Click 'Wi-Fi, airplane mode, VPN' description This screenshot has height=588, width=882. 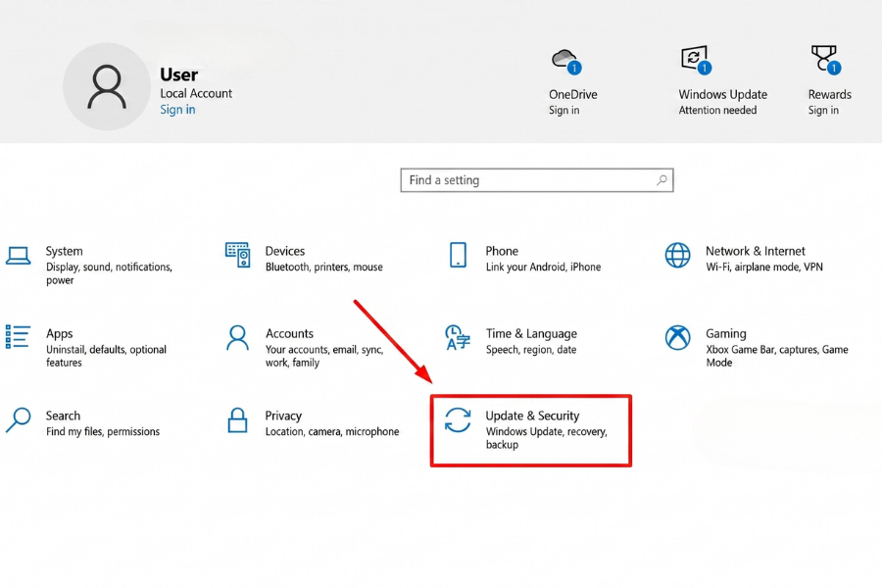(x=763, y=267)
